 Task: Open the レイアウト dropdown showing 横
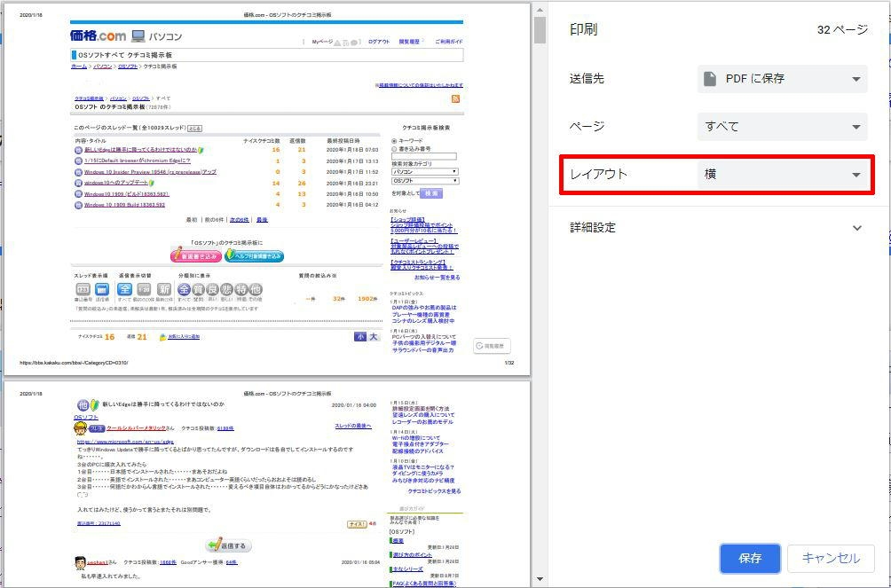pyautogui.click(x=782, y=175)
